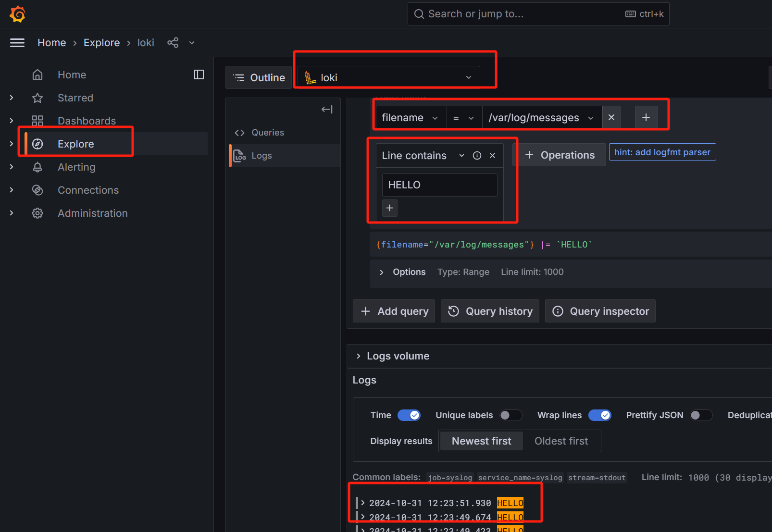Open the /var/log/messages value dropdown
The height and width of the screenshot is (532, 772).
(542, 118)
